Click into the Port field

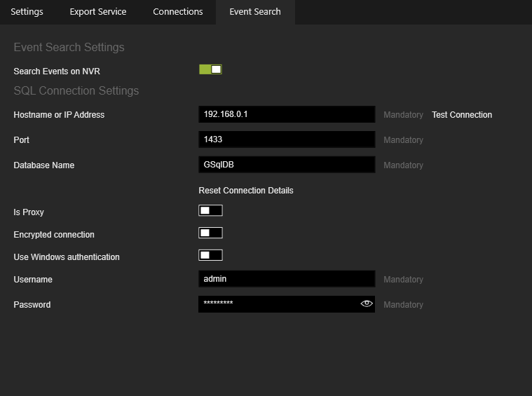click(x=287, y=139)
